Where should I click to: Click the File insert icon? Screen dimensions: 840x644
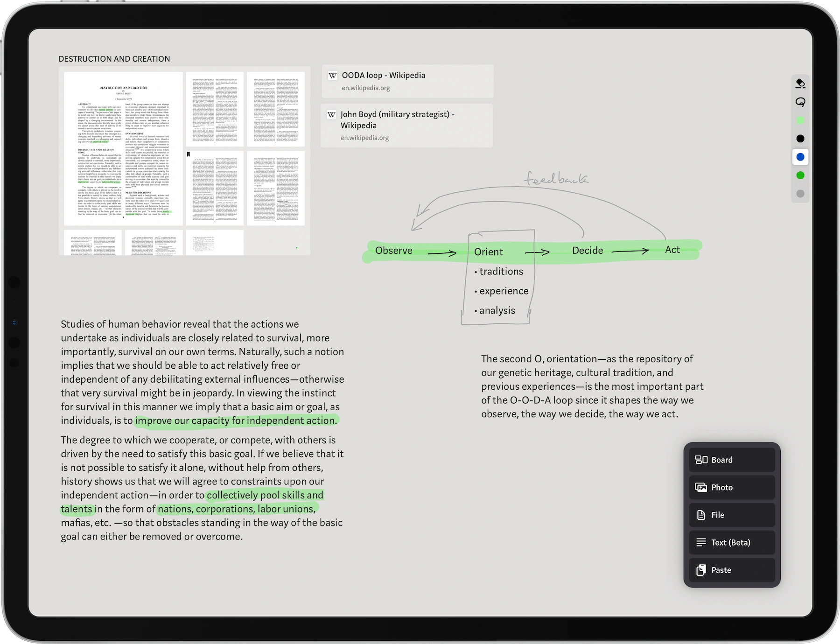pyautogui.click(x=701, y=515)
